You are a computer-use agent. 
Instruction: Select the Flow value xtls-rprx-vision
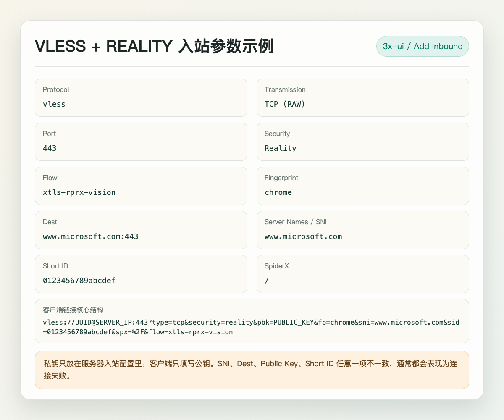(79, 192)
